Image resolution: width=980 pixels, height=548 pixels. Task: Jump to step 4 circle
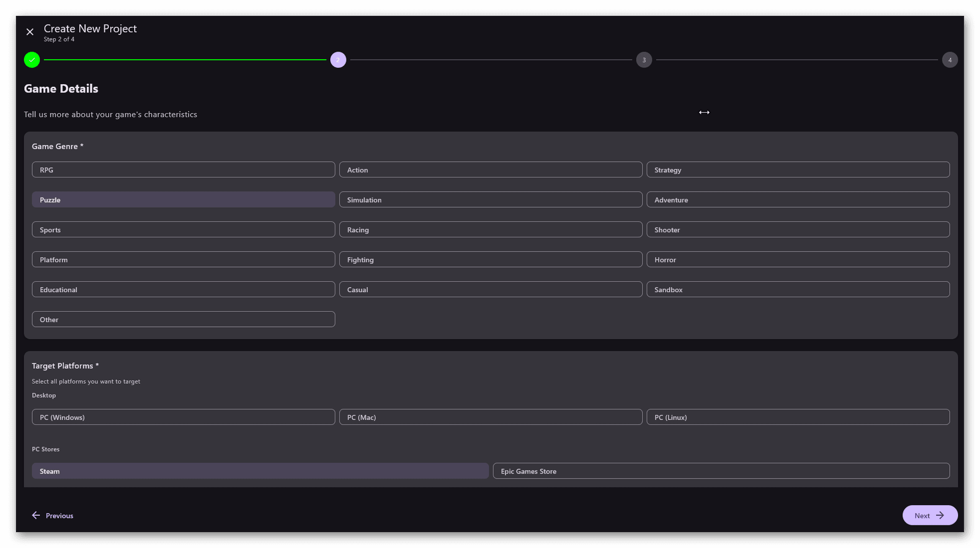click(x=949, y=60)
